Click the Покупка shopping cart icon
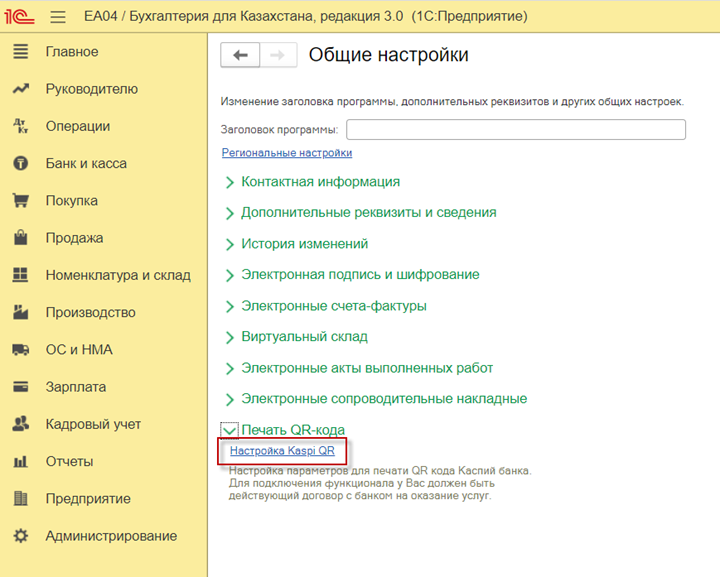Screen dimensions: 720x577 (x=21, y=201)
